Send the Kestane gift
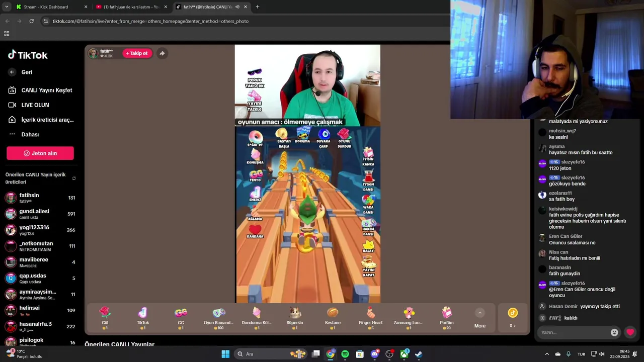The height and width of the screenshot is (362, 644). pyautogui.click(x=333, y=318)
